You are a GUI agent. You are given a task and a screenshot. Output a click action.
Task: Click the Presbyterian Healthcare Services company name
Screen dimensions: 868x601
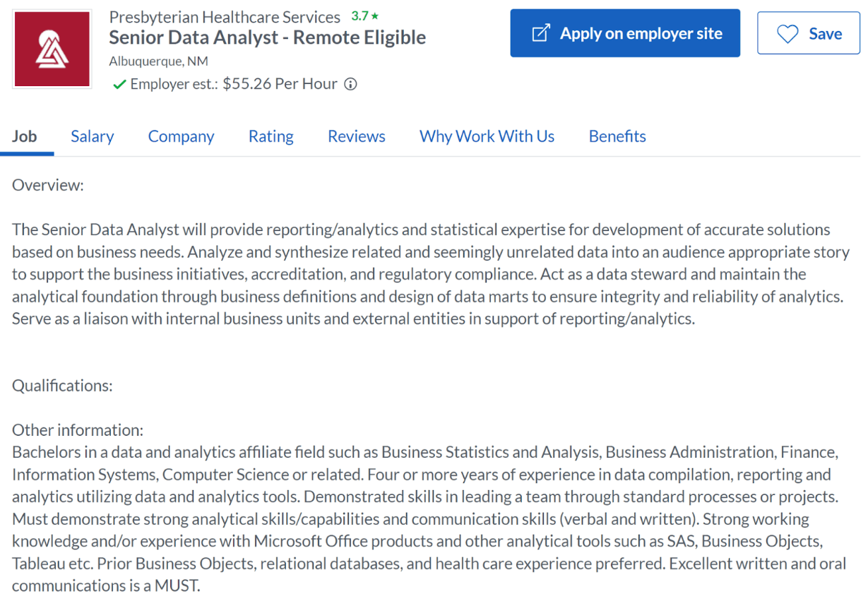point(223,16)
